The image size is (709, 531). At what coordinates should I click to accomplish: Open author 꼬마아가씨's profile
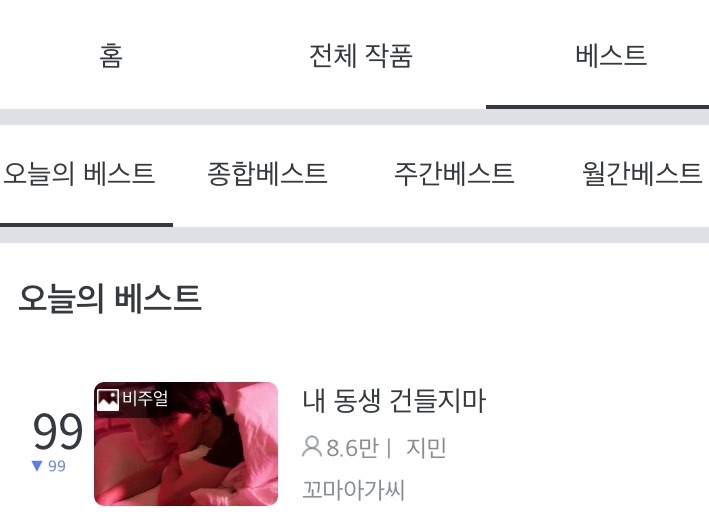click(353, 490)
